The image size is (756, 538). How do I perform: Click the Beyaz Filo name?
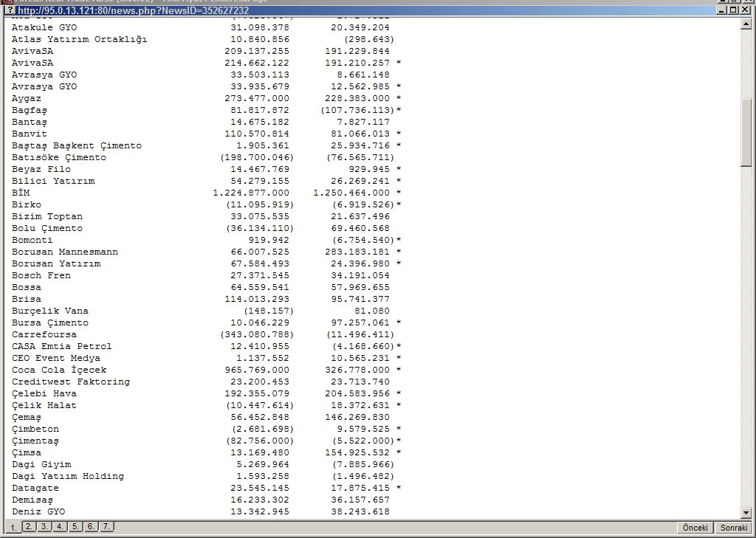(x=41, y=169)
